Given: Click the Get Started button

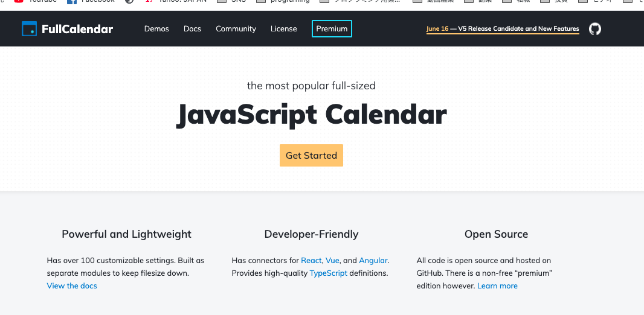Looking at the screenshot, I should pyautogui.click(x=311, y=156).
